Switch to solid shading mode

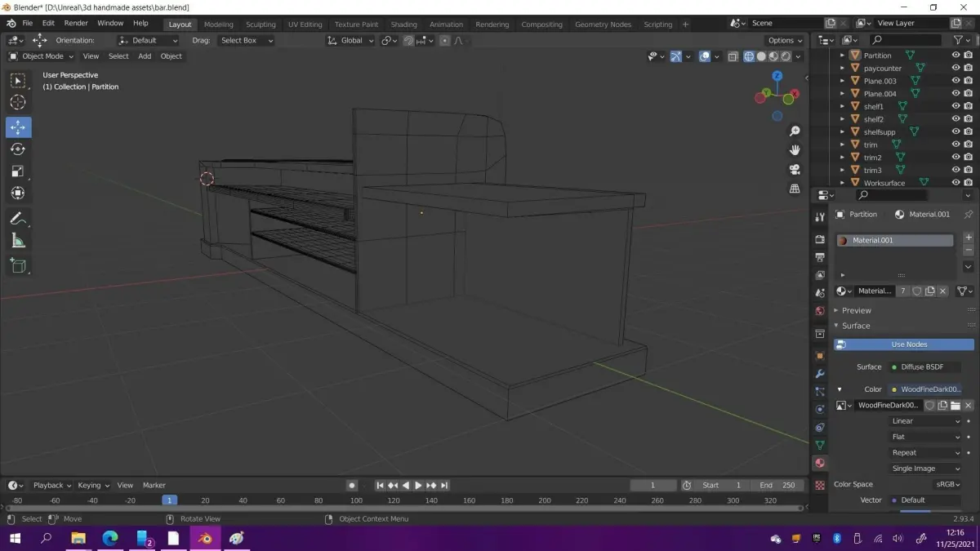(761, 56)
